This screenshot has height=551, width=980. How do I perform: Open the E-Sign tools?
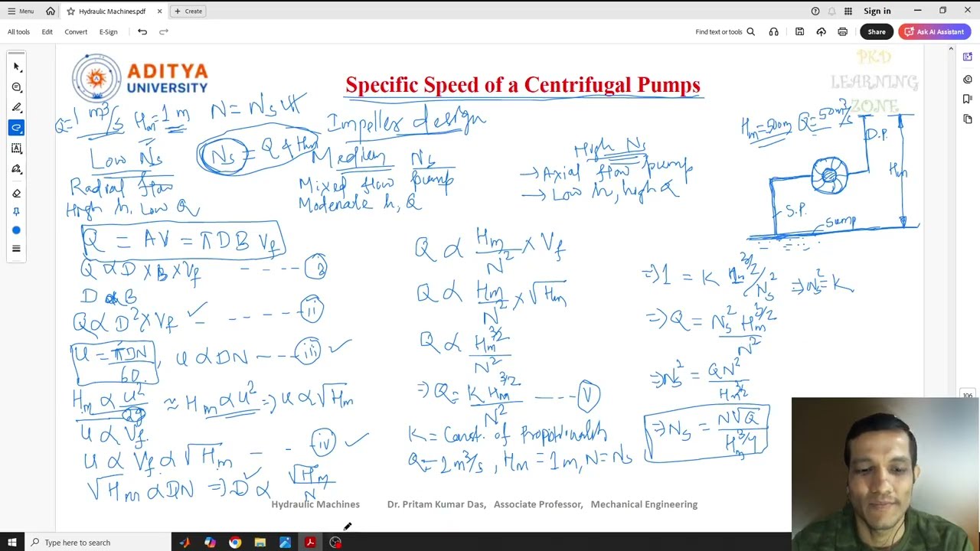coord(108,32)
